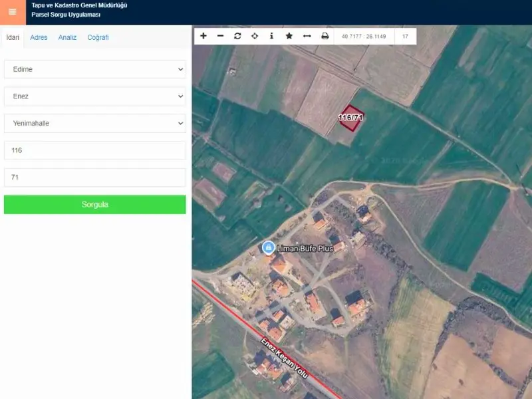Click the star favorites icon
This screenshot has height=399, width=532.
[289, 36]
